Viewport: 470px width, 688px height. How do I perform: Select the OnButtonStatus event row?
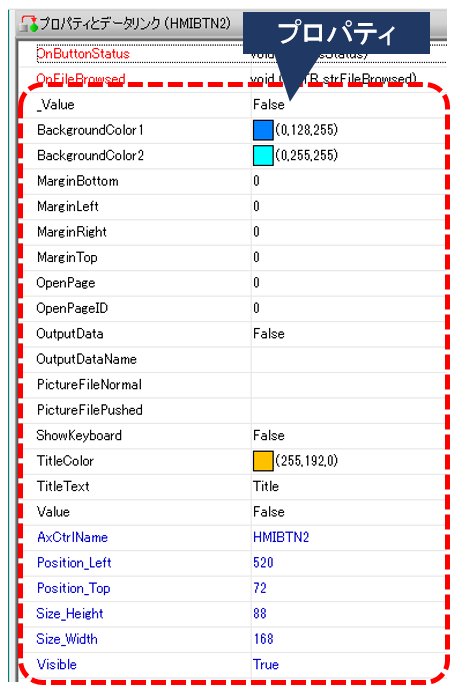tap(233, 54)
